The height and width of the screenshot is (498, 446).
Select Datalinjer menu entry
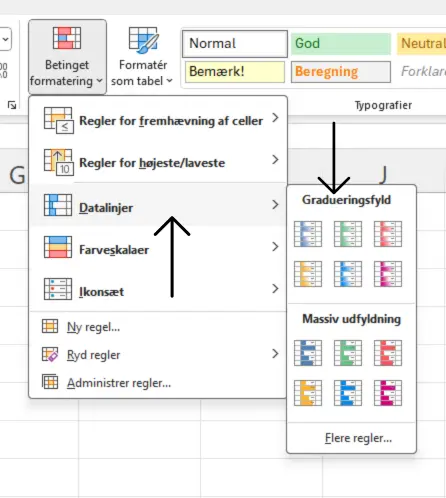[159, 205]
